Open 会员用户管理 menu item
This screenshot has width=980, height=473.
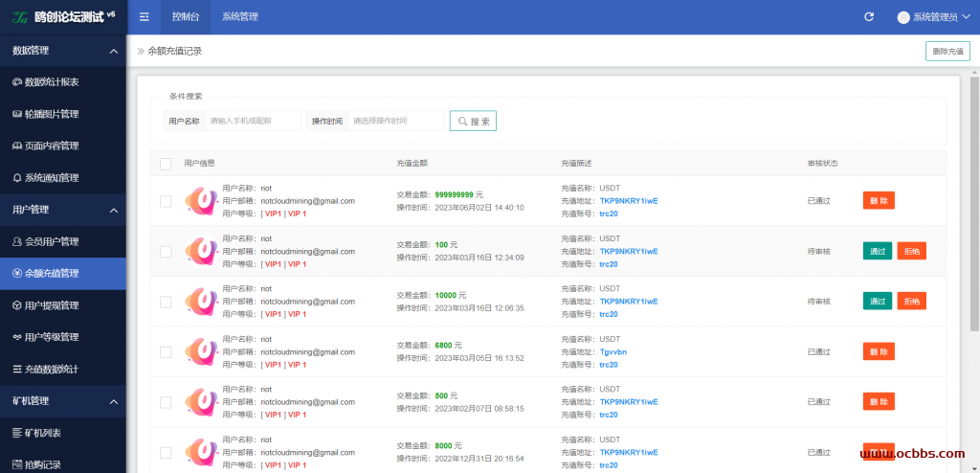tap(63, 241)
